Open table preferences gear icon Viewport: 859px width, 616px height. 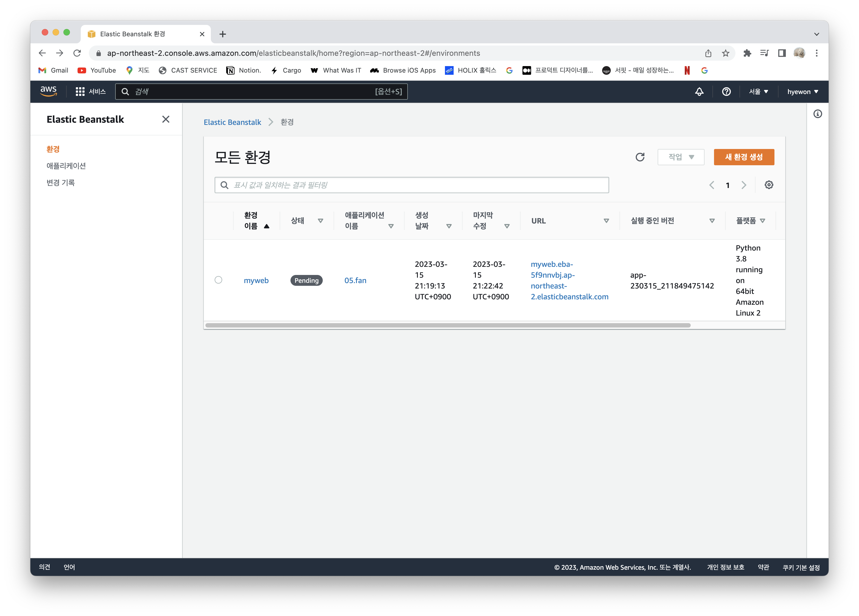769,185
